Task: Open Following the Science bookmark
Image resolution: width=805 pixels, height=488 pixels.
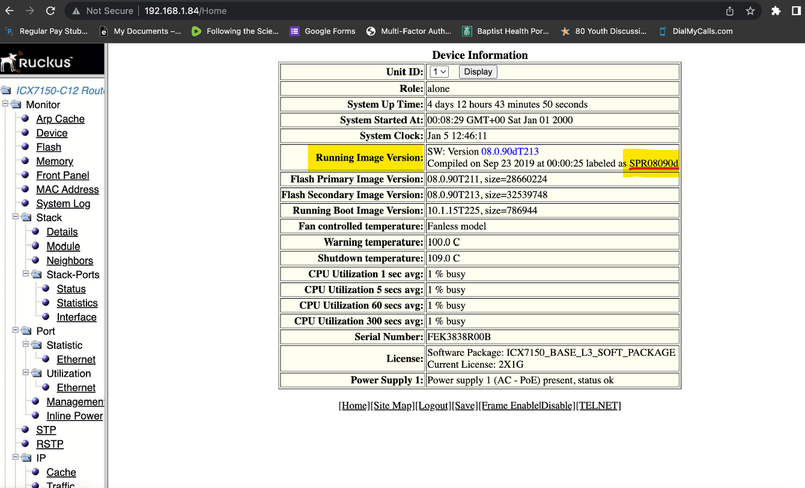Action: click(236, 31)
